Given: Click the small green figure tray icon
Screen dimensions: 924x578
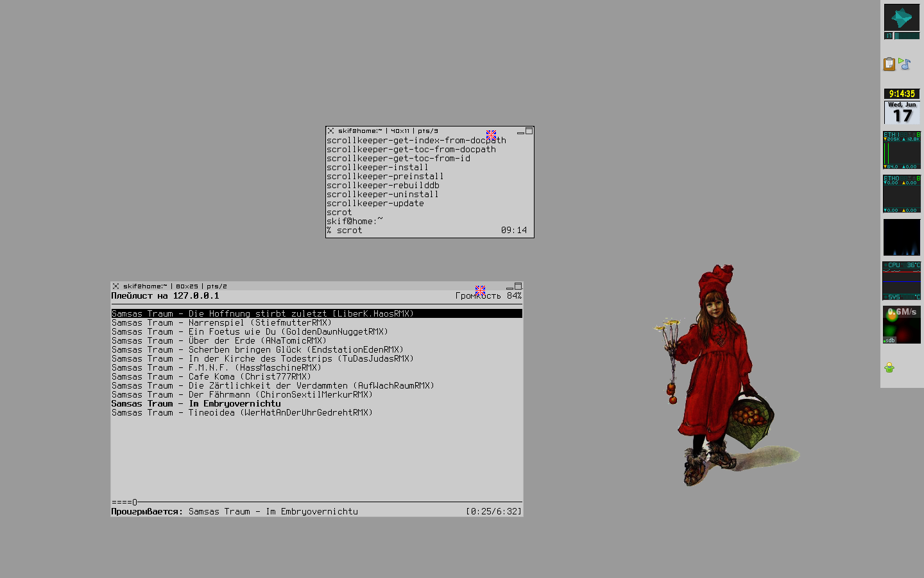Looking at the screenshot, I should pyautogui.click(x=889, y=367).
